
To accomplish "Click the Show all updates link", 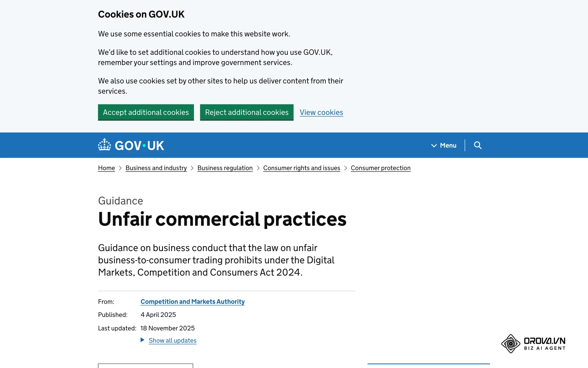I will coord(173,340).
